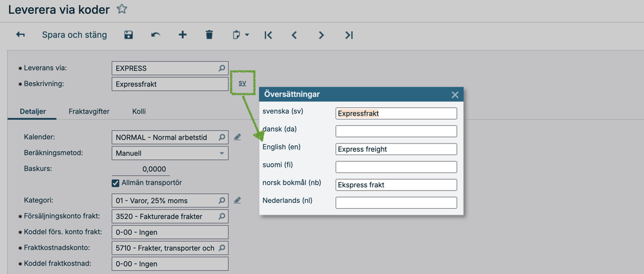
Task: Click Spara och stäng button
Action: tap(74, 35)
